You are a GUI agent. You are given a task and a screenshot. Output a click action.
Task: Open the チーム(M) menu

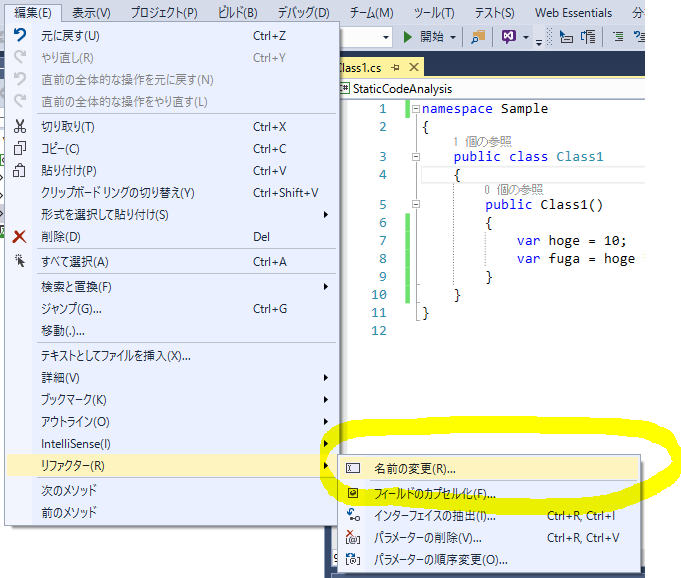(372, 13)
